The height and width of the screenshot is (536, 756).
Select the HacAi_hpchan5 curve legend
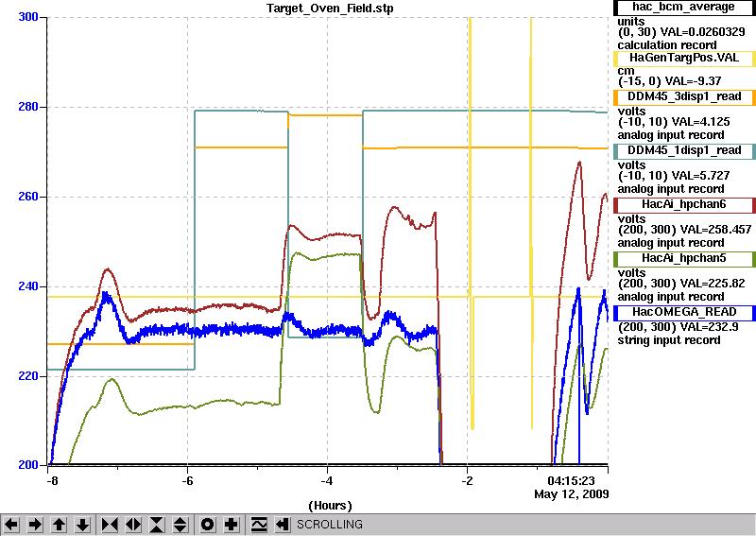point(684,259)
